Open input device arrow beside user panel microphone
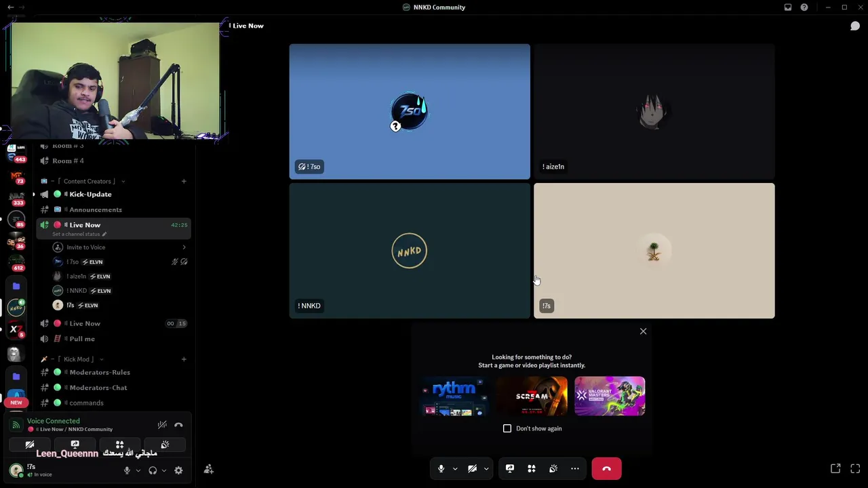 click(x=138, y=470)
